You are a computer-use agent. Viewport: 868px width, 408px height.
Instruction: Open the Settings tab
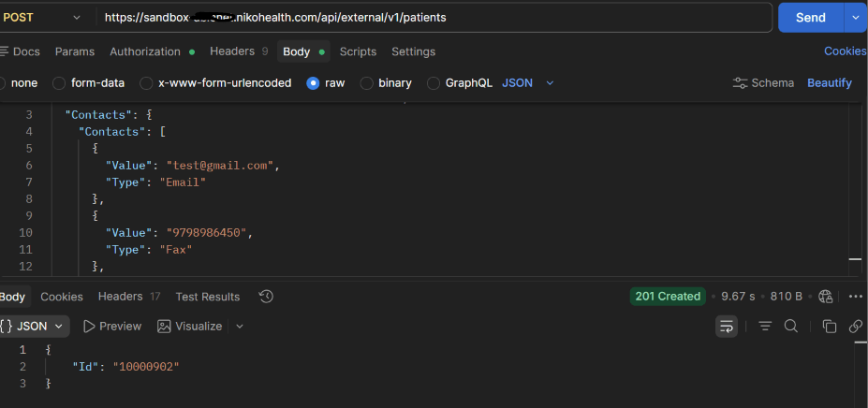click(414, 51)
